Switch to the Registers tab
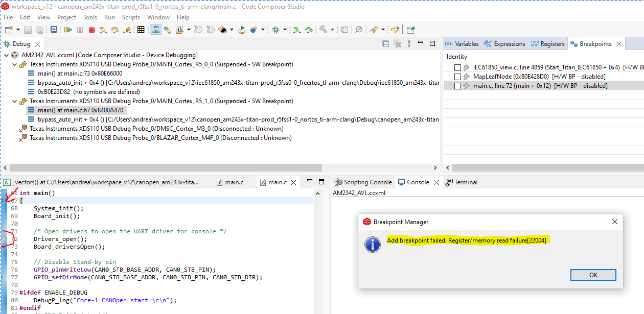 coord(547,44)
